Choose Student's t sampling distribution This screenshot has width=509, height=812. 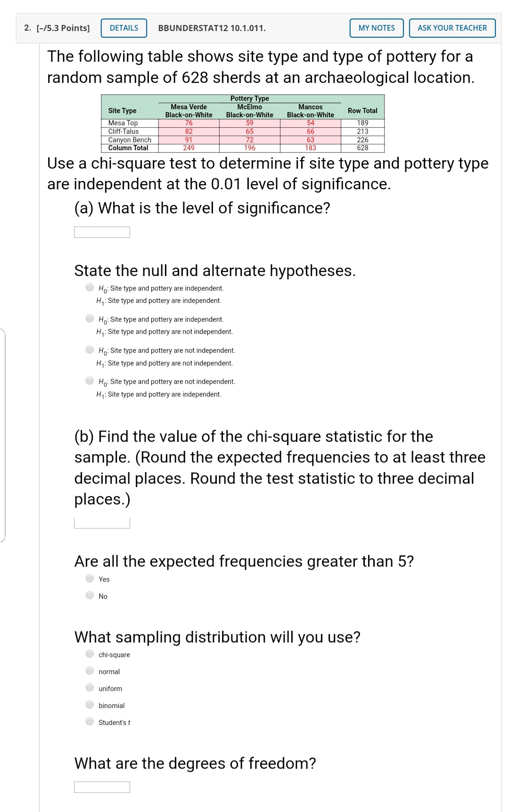click(90, 722)
